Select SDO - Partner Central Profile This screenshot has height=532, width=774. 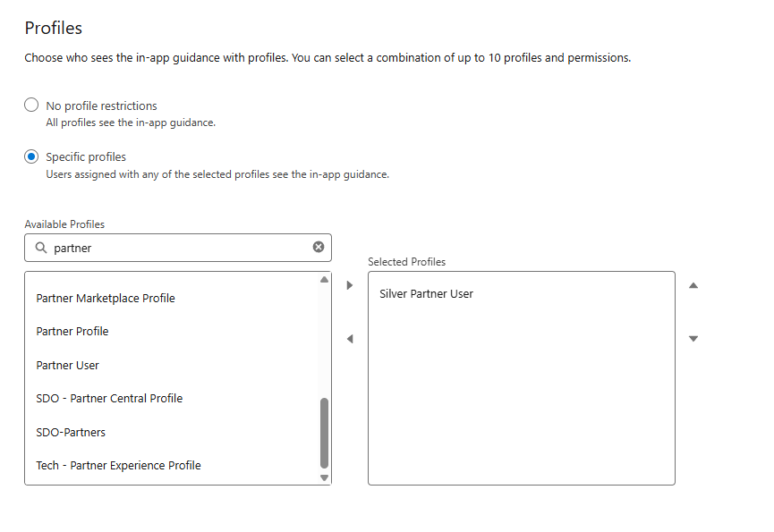109,399
